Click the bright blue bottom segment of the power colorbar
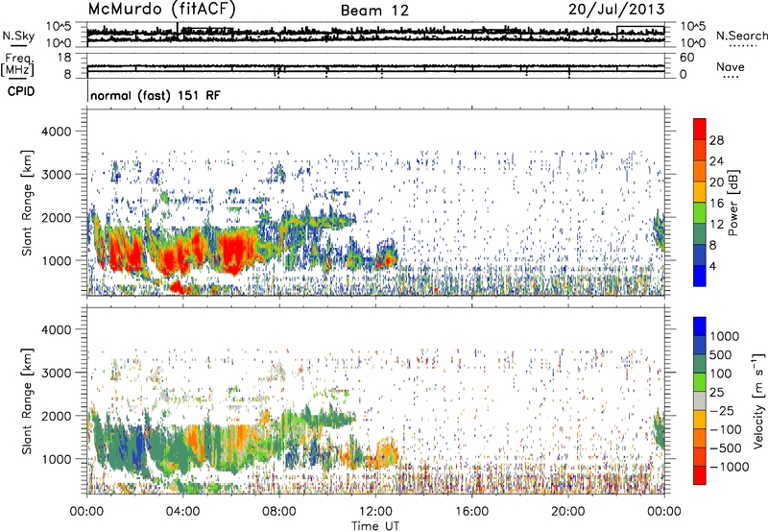Image resolution: width=768 pixels, height=532 pixels. click(700, 276)
